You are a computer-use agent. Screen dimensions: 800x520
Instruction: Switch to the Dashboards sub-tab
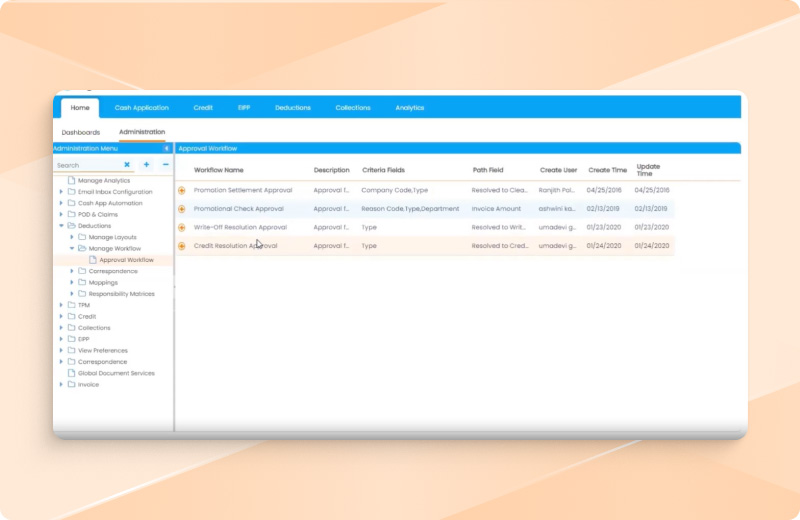81,133
